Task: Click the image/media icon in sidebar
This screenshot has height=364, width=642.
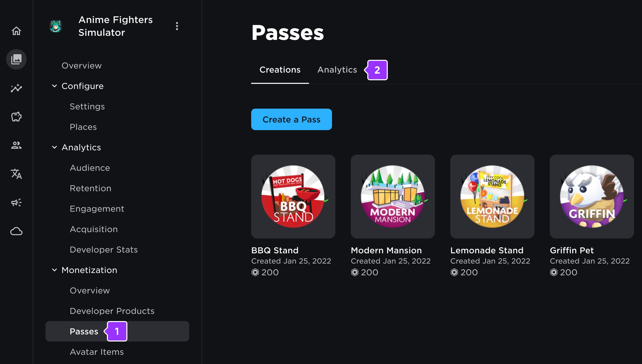Action: click(16, 59)
